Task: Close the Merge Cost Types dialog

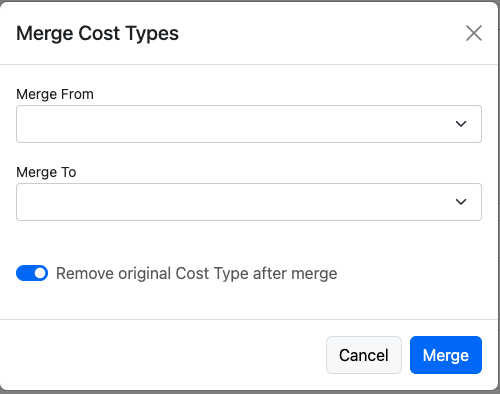Action: (x=474, y=33)
